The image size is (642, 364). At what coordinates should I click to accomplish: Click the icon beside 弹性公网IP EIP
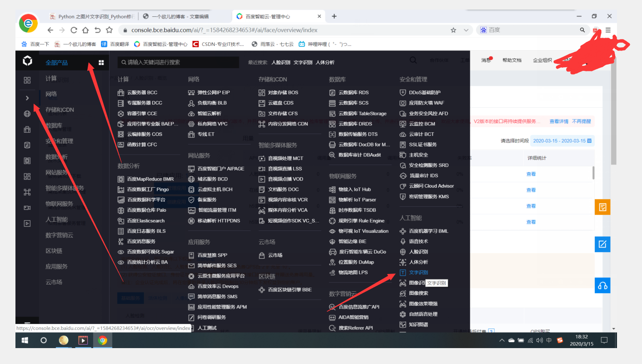point(191,92)
